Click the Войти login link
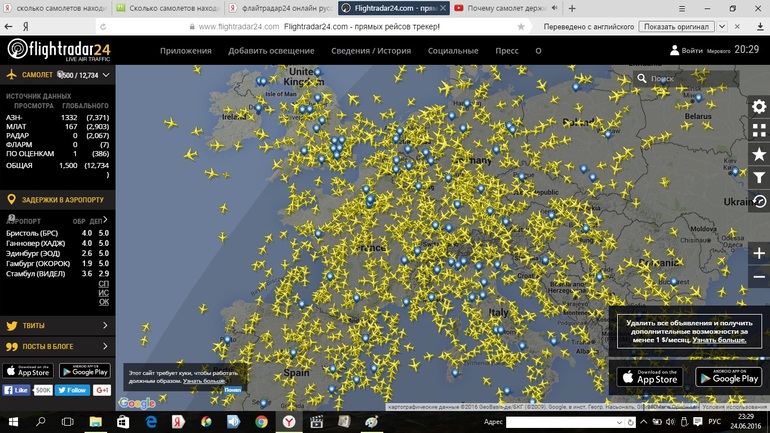The height and width of the screenshot is (433, 770). tap(692, 50)
